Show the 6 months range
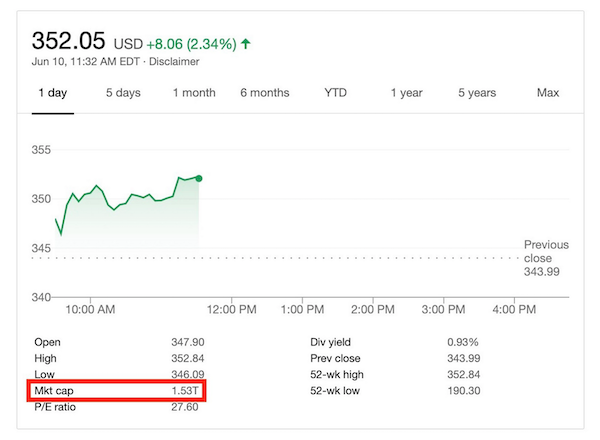 click(264, 93)
